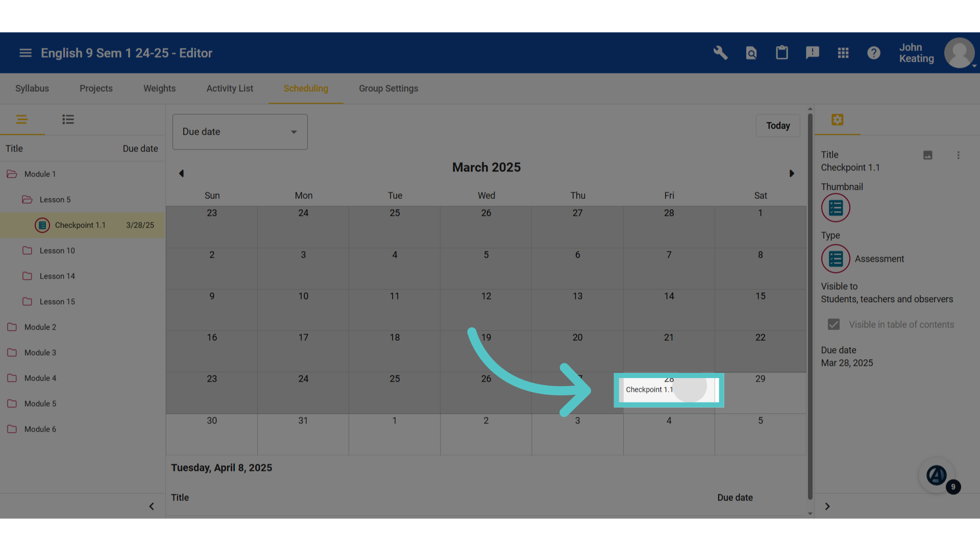Screen dimensions: 980x551
Task: Select April 4 calendar cell
Action: click(x=669, y=434)
